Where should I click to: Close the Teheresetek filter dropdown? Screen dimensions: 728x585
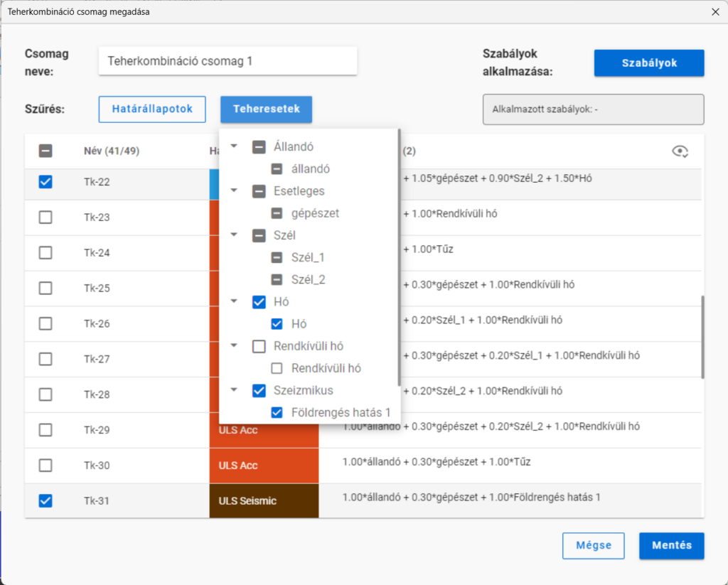266,109
